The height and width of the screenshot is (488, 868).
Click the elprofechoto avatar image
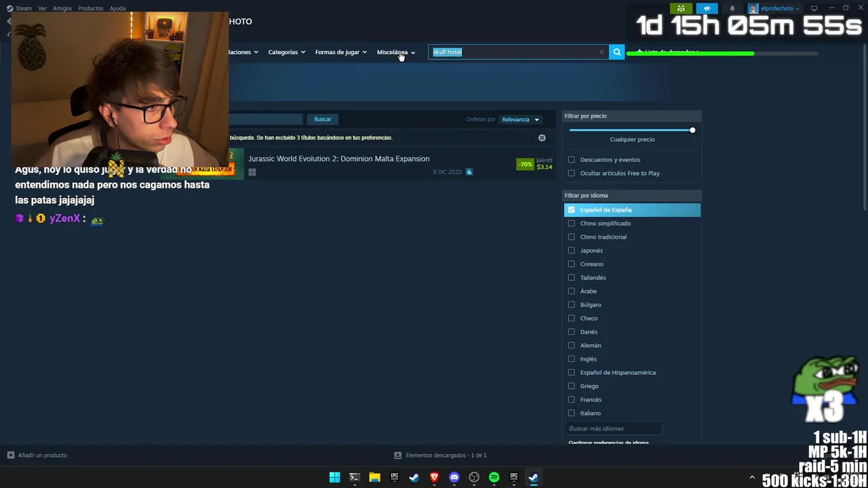pyautogui.click(x=753, y=8)
